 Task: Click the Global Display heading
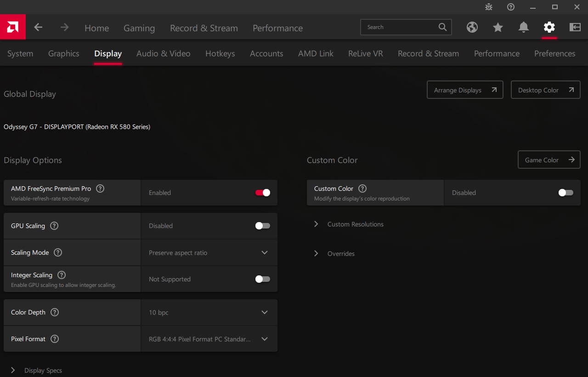tap(30, 94)
